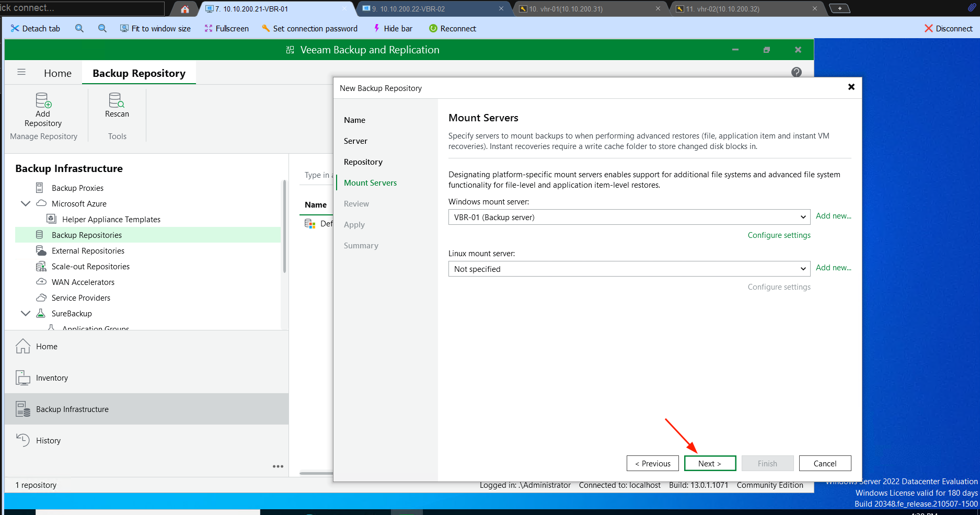Click Backup Repositories database icon
This screenshot has height=515, width=980.
click(39, 235)
